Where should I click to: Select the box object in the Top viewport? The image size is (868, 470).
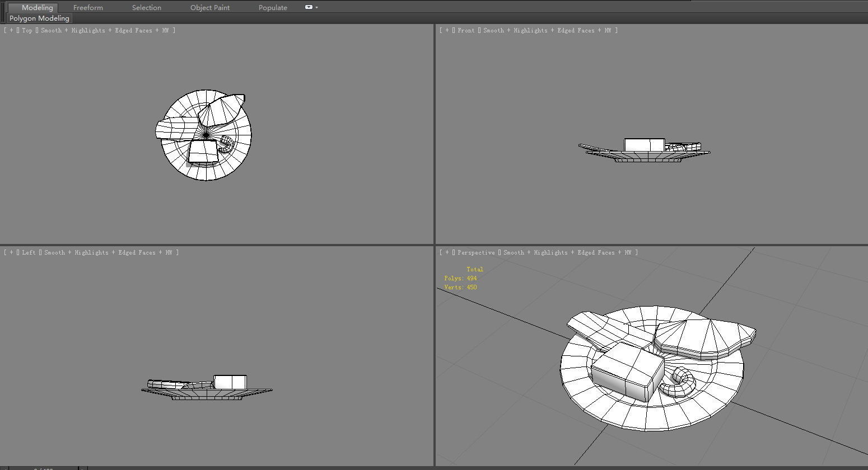[x=203, y=152]
